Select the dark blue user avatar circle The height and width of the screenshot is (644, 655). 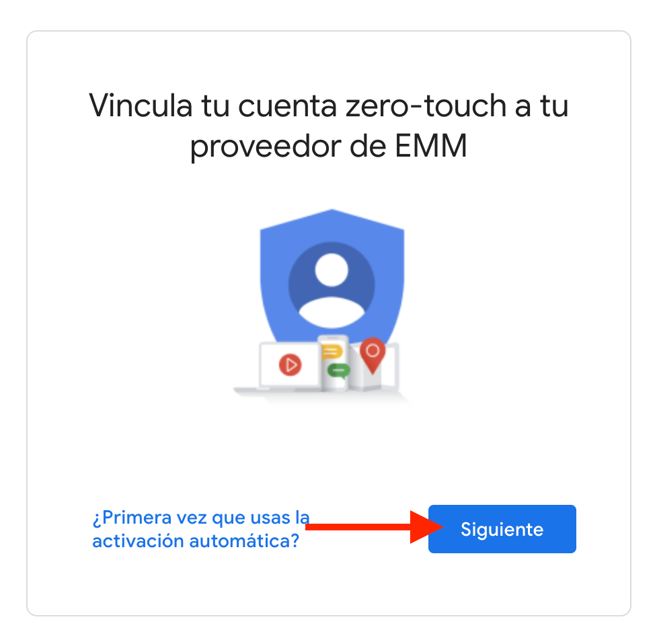click(332, 286)
